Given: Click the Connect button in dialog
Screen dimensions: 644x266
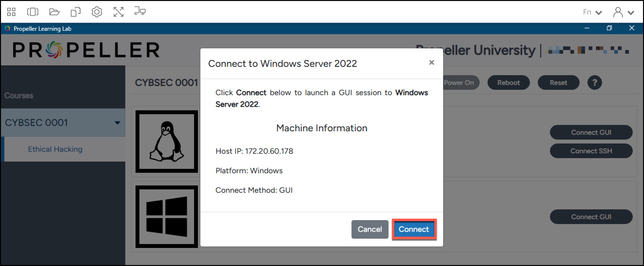Looking at the screenshot, I should (414, 229).
